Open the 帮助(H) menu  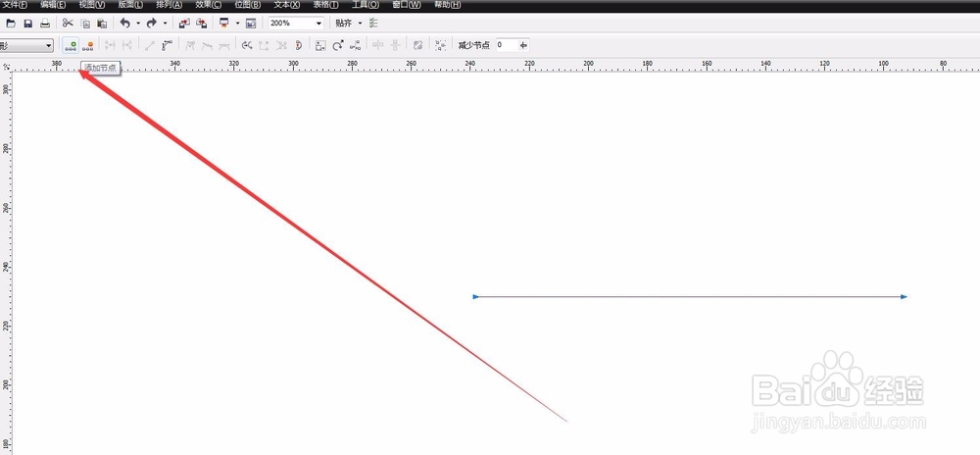[447, 4]
